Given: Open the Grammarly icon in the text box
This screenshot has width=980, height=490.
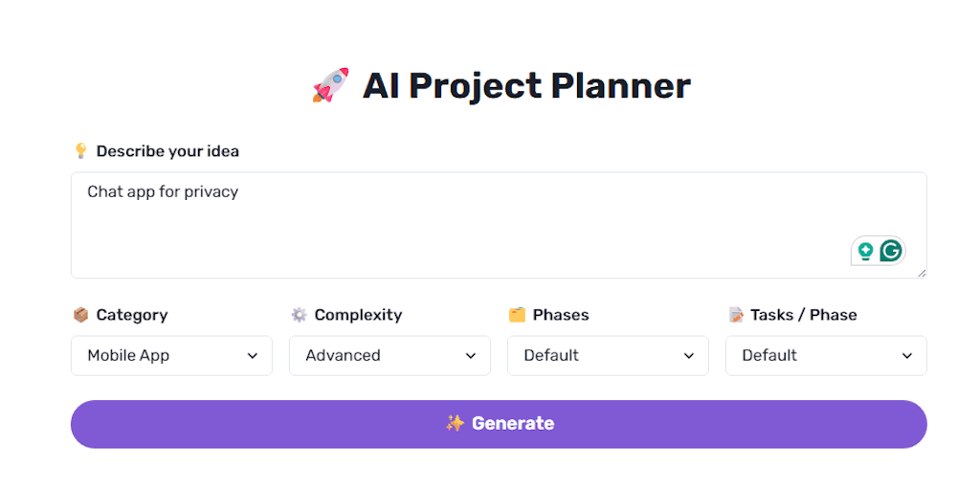Looking at the screenshot, I should coord(891,251).
